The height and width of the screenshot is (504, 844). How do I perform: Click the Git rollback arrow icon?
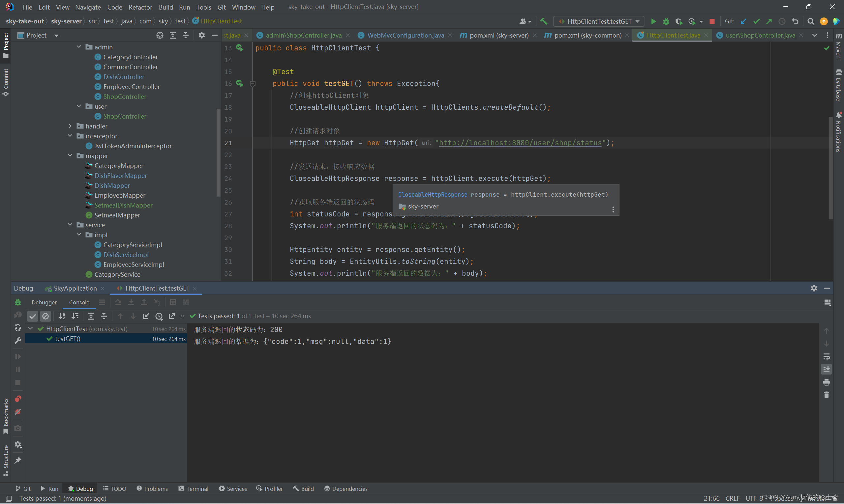[795, 21]
